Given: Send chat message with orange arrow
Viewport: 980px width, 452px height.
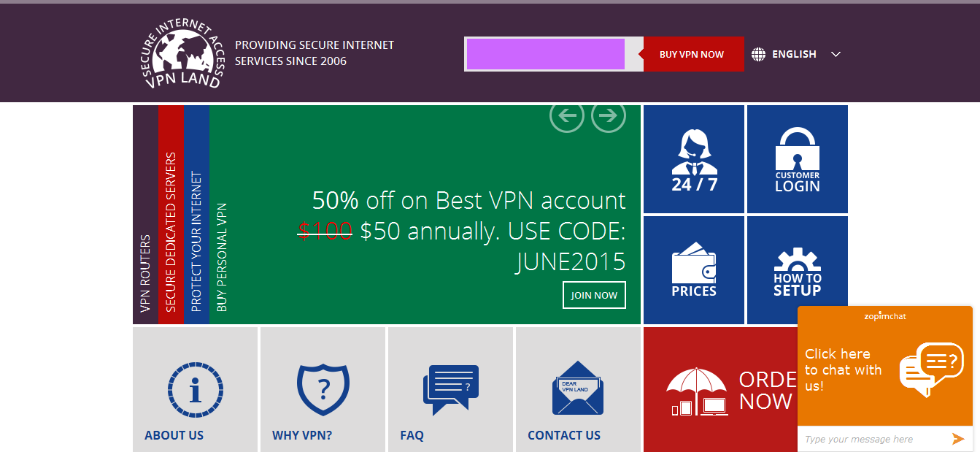Looking at the screenshot, I should click(958, 439).
